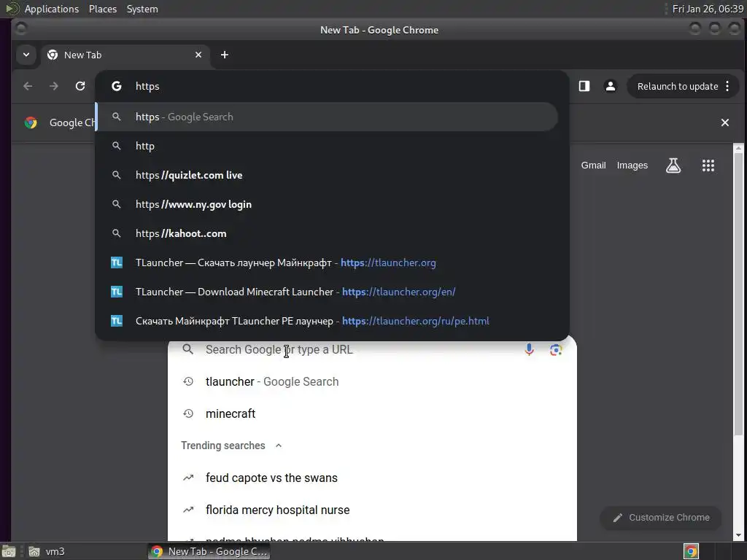The image size is (747, 560).
Task: Click the clock showing Fri Jan 26
Action: click(708, 9)
